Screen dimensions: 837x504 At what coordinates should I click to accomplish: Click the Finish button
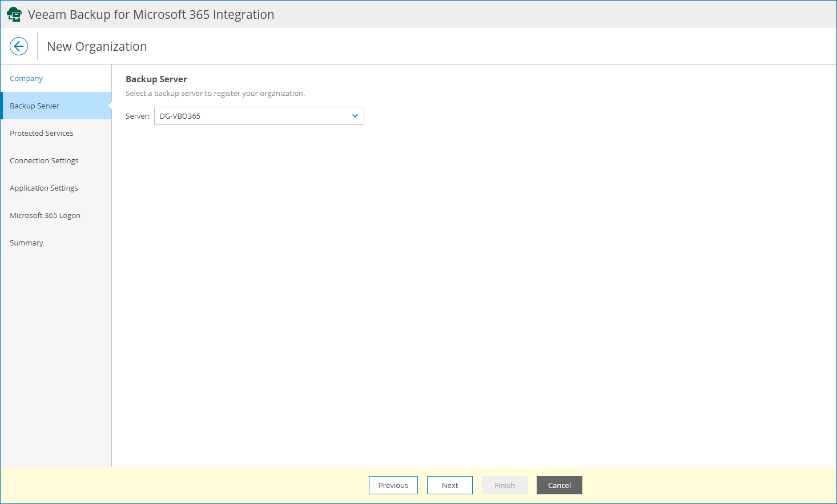tap(504, 485)
